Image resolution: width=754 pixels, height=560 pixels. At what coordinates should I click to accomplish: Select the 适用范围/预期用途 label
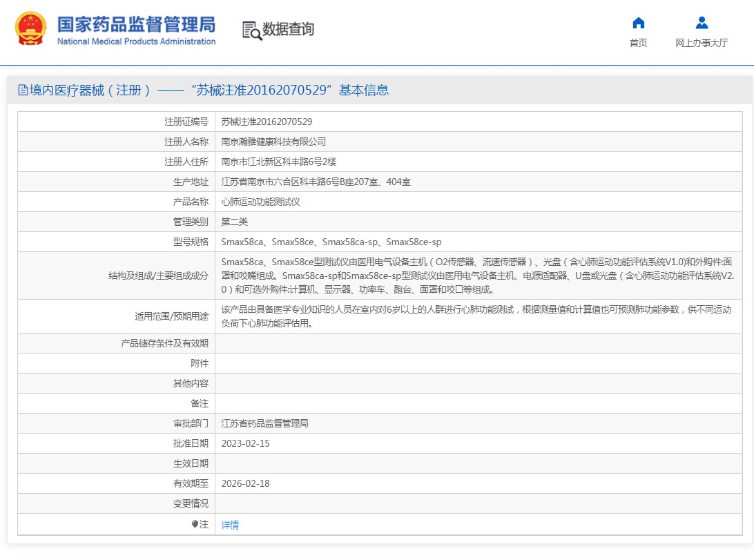171,316
